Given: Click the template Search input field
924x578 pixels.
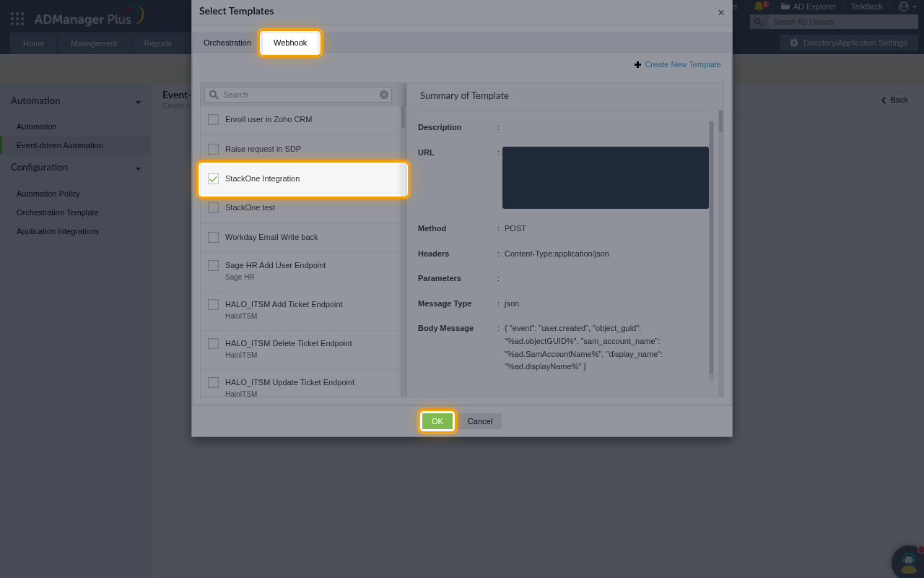Looking at the screenshot, I should pos(298,95).
